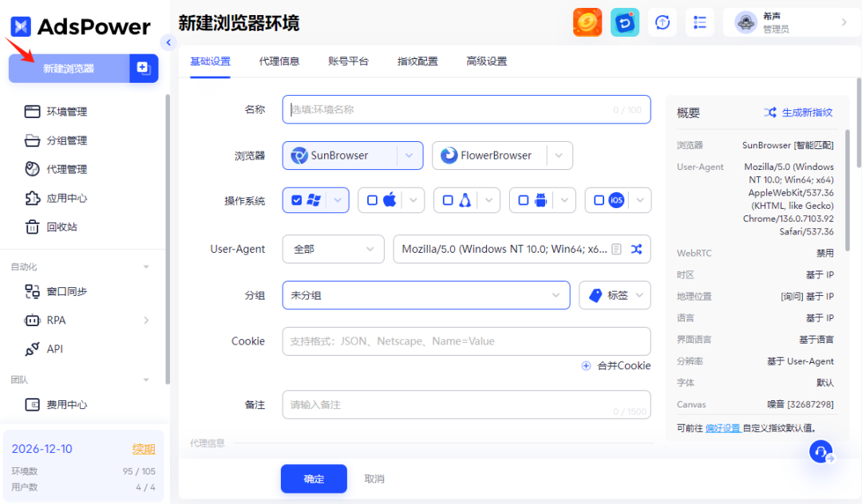Click the batch-create plus icon button

tap(144, 68)
